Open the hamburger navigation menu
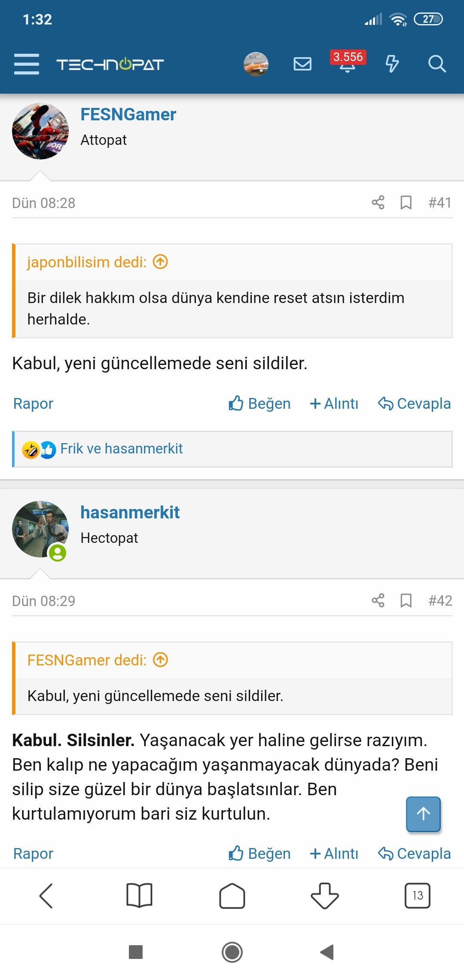Viewport: 464px width, 980px height. pyautogui.click(x=26, y=64)
